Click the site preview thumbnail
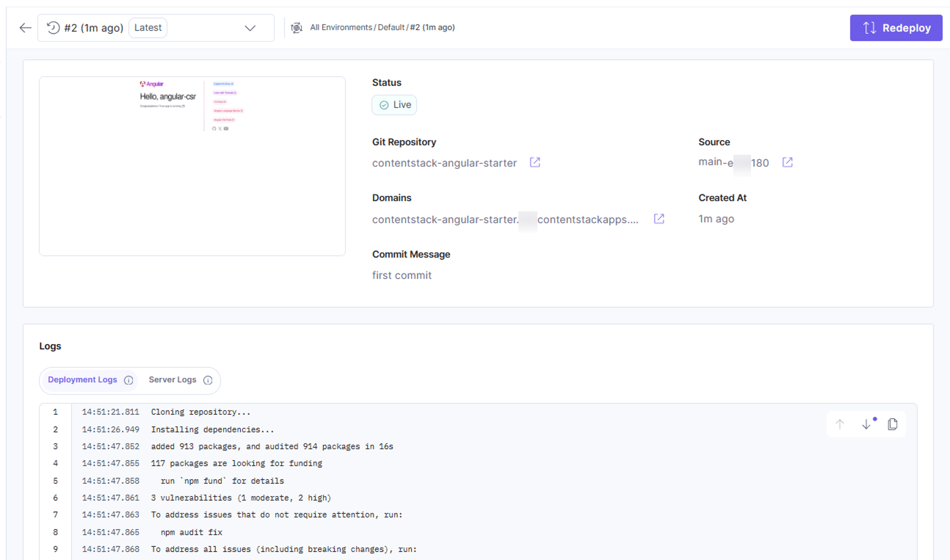The height and width of the screenshot is (560, 950). [192, 166]
